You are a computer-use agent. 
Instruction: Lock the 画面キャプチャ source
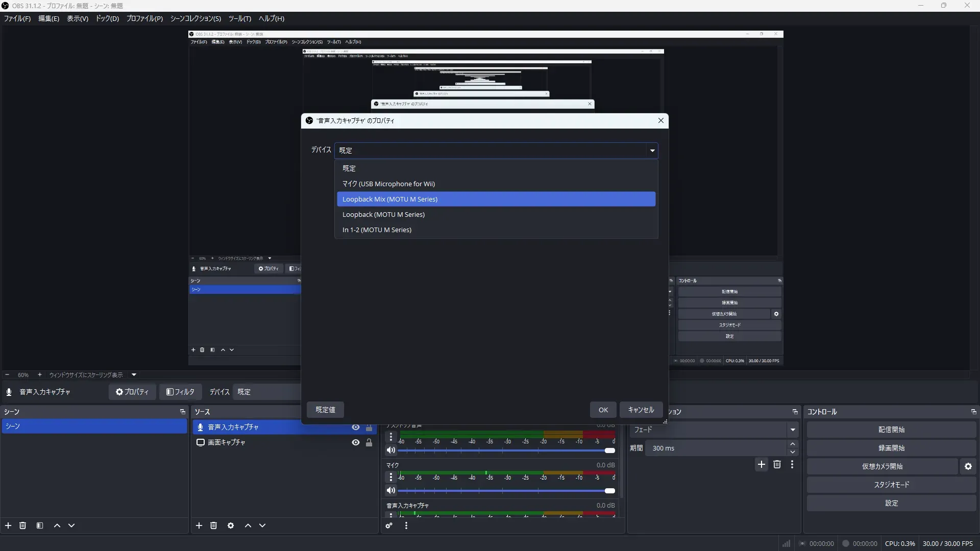(369, 442)
